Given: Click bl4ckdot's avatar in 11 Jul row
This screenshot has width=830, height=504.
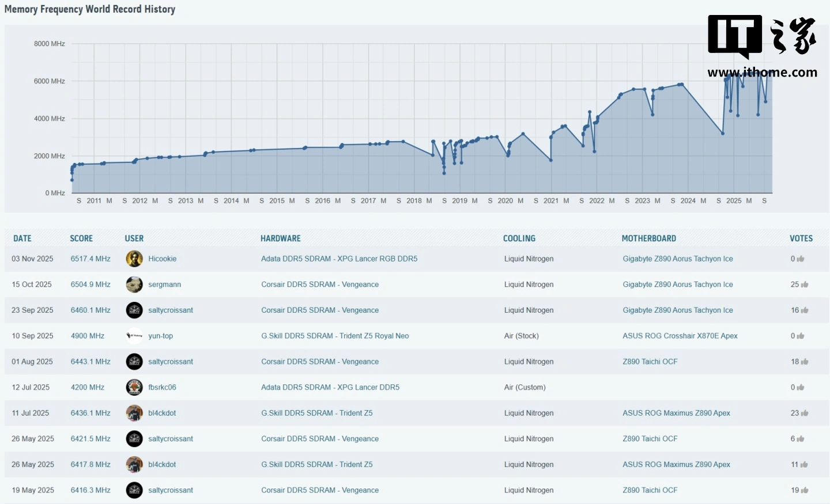Looking at the screenshot, I should pyautogui.click(x=134, y=413).
